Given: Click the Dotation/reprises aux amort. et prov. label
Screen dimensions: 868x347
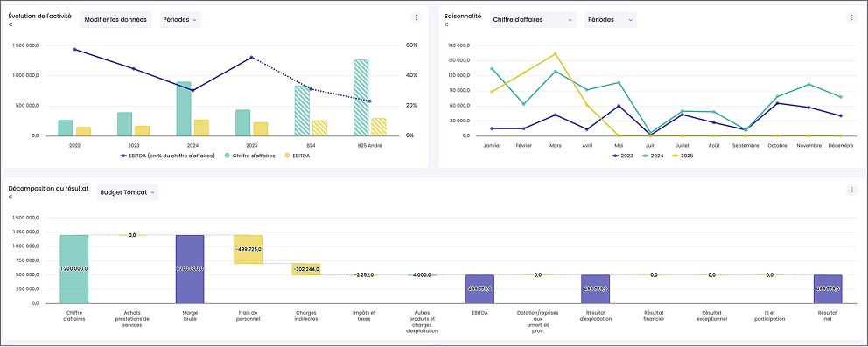Looking at the screenshot, I should coord(537,323).
